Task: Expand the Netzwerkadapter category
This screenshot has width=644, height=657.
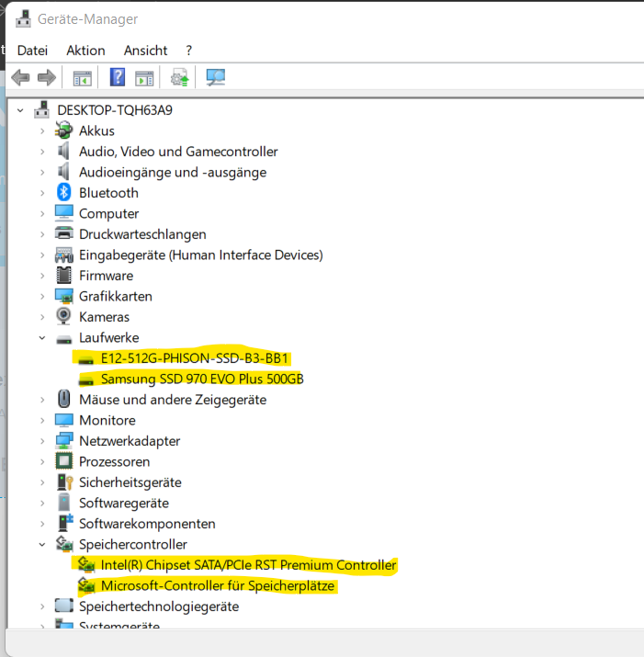Action: (42, 441)
